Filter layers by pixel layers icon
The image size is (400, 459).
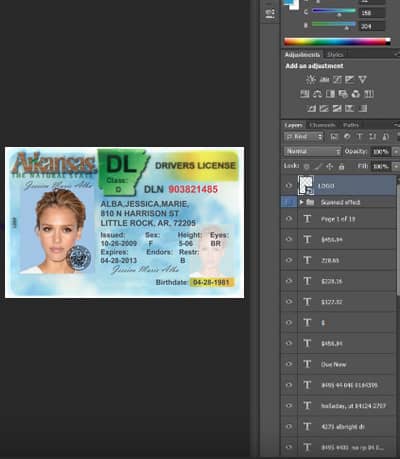point(334,136)
